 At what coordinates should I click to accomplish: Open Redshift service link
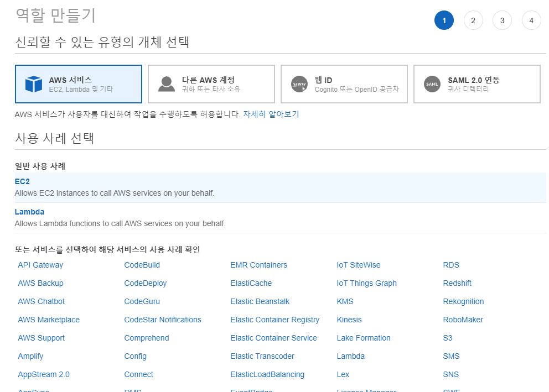(x=457, y=283)
